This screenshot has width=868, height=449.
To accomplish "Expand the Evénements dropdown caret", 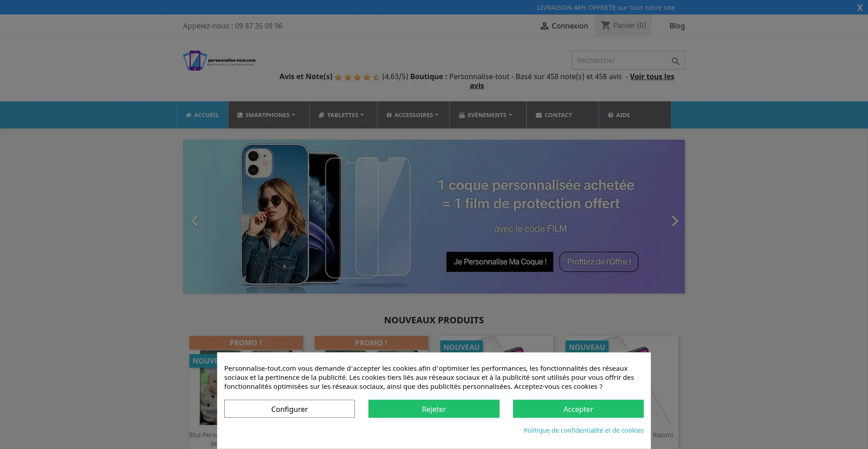I will tap(510, 115).
